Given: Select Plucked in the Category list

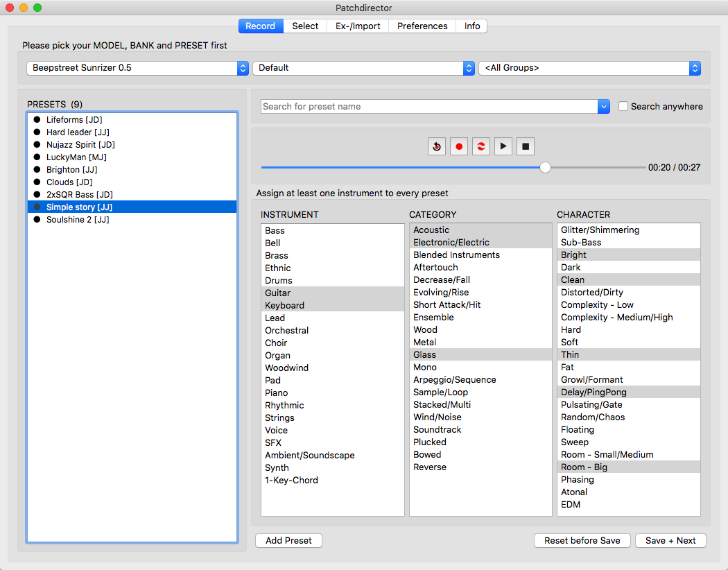Looking at the screenshot, I should [x=480, y=442].
